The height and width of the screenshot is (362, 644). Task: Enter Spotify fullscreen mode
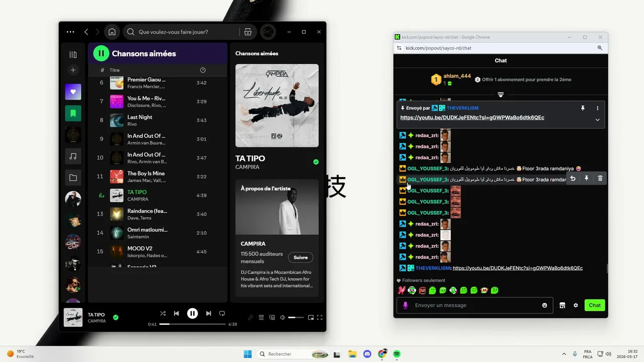click(x=319, y=317)
